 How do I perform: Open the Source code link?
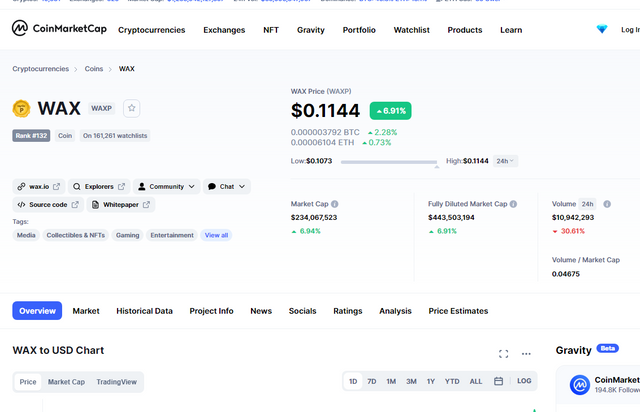(48, 205)
